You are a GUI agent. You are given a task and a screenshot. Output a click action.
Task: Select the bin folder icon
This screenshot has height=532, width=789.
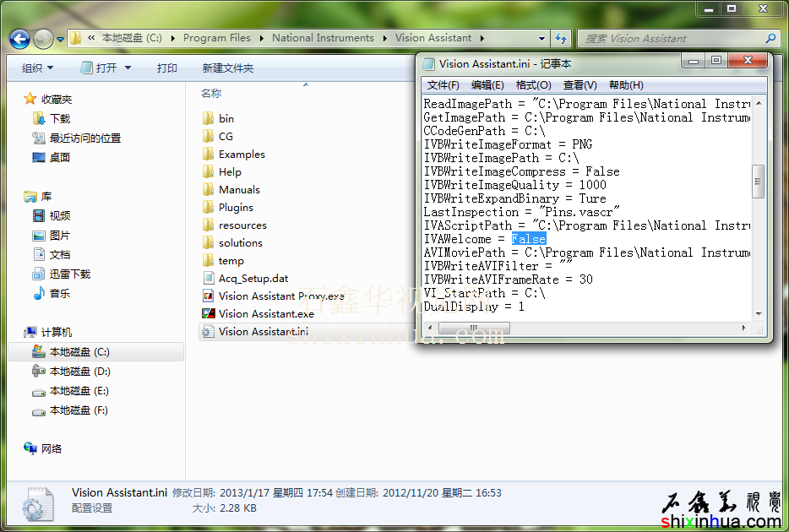pyautogui.click(x=208, y=119)
